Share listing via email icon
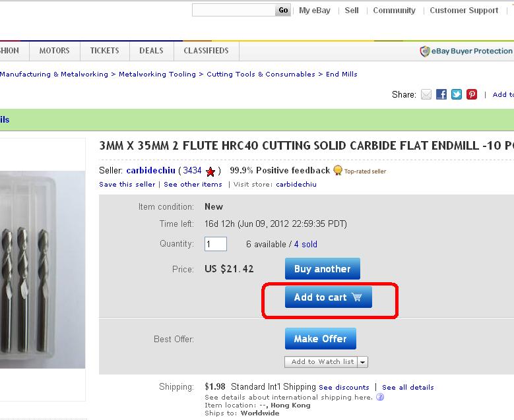This screenshot has width=514, height=420. 426,95
